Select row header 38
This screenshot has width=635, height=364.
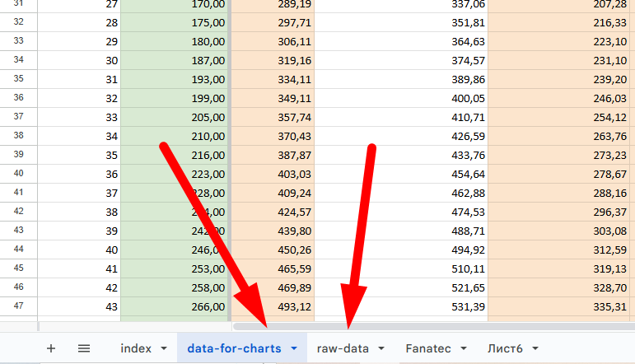click(x=19, y=136)
